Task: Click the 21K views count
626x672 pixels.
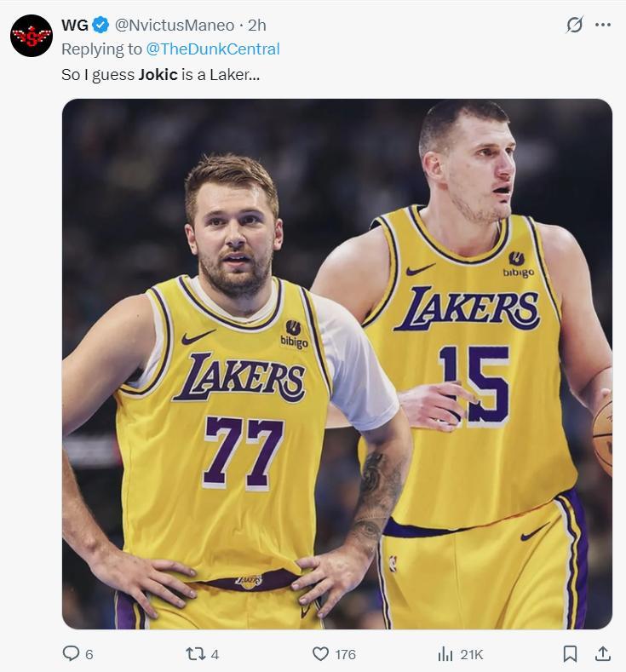Action: (x=471, y=654)
